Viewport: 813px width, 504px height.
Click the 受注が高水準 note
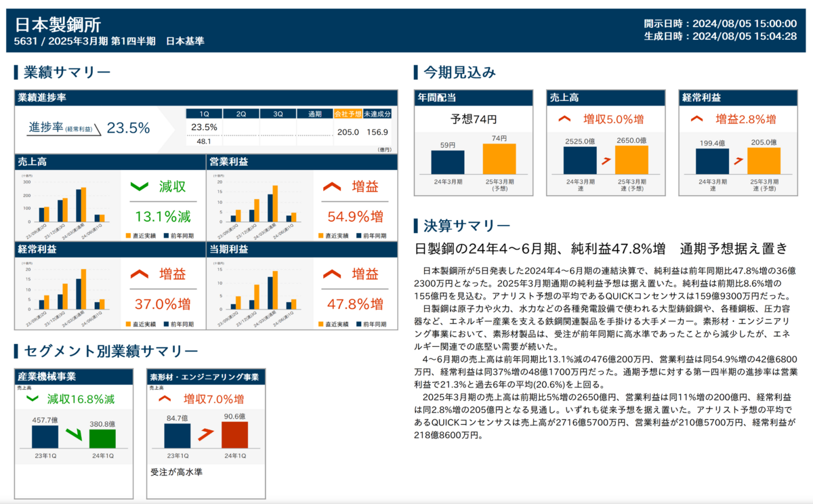pos(176,472)
